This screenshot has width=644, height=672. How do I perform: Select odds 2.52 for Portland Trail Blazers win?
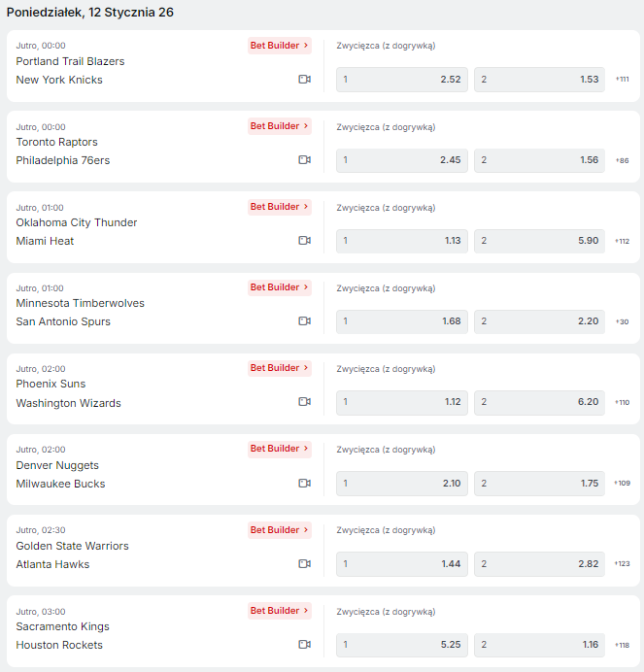tap(401, 80)
